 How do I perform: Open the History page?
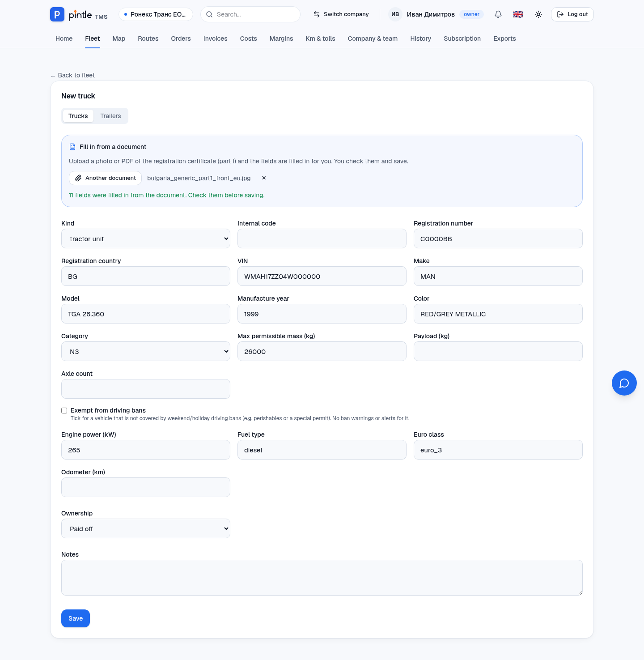coord(421,38)
